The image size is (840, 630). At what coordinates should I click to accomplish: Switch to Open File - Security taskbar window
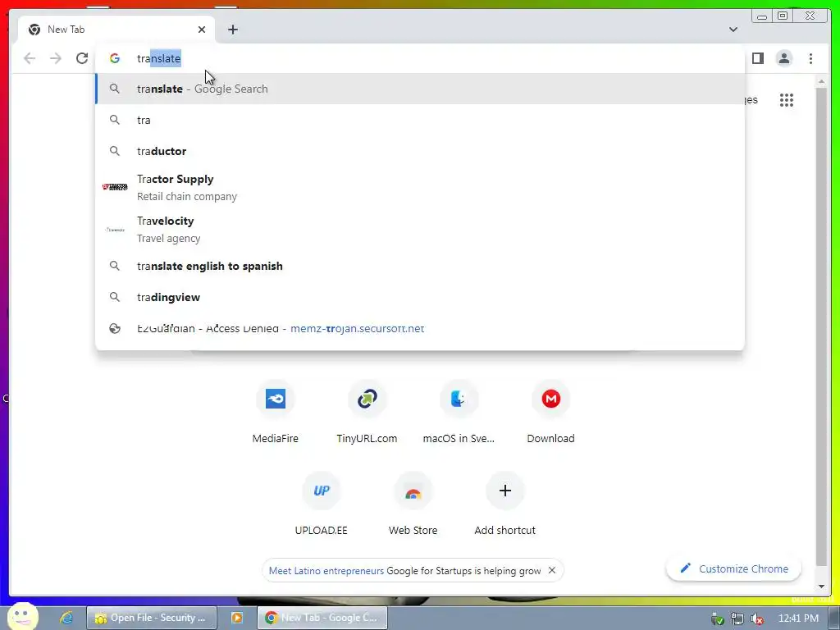pyautogui.click(x=152, y=618)
